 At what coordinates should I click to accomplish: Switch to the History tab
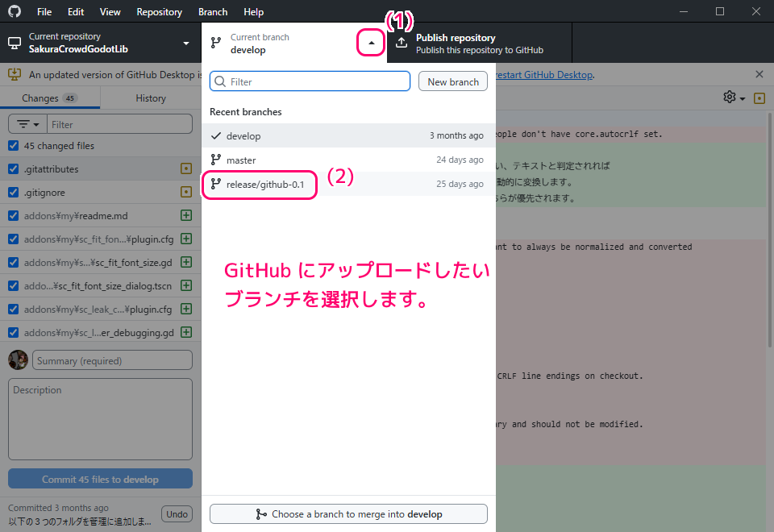[151, 98]
